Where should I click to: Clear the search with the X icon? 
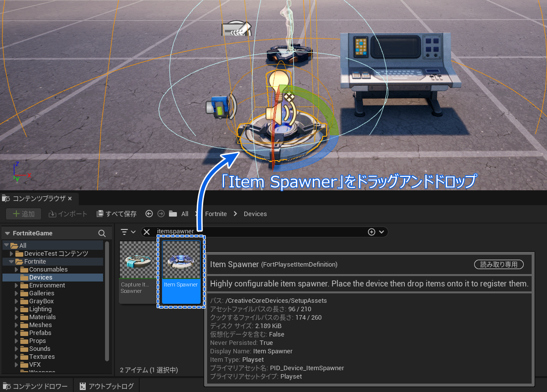146,231
